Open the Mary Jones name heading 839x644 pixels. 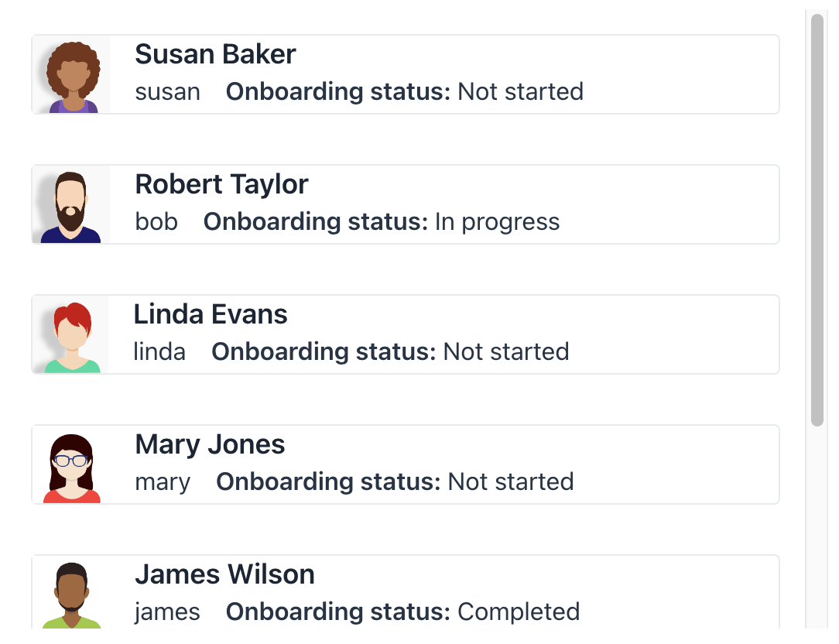point(210,445)
